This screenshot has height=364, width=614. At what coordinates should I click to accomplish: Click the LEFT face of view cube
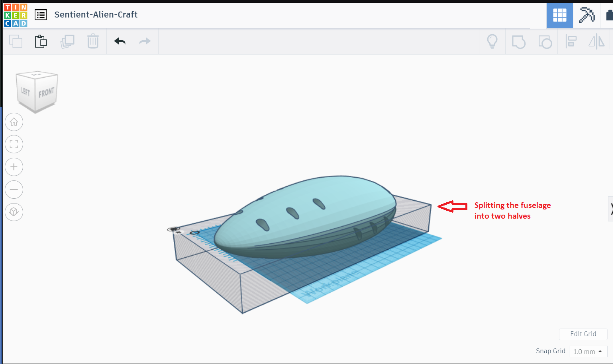[26, 92]
